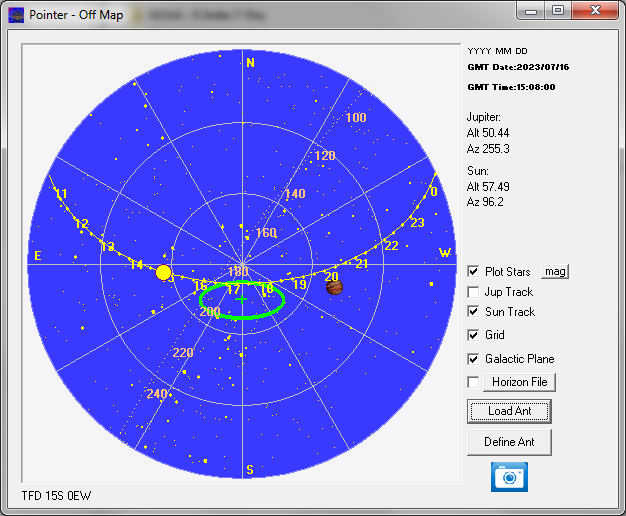This screenshot has width=626, height=516.
Task: Close the Pointer window
Action: pyautogui.click(x=595, y=10)
